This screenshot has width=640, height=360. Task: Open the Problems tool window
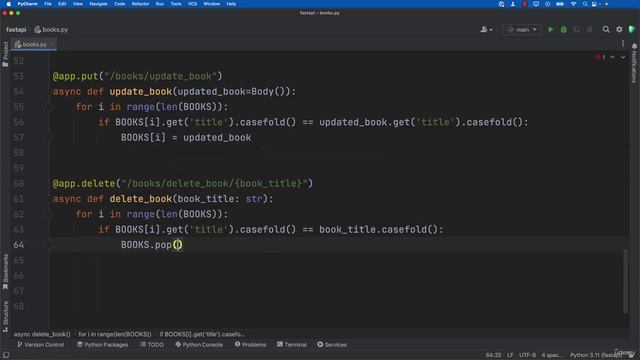250,345
